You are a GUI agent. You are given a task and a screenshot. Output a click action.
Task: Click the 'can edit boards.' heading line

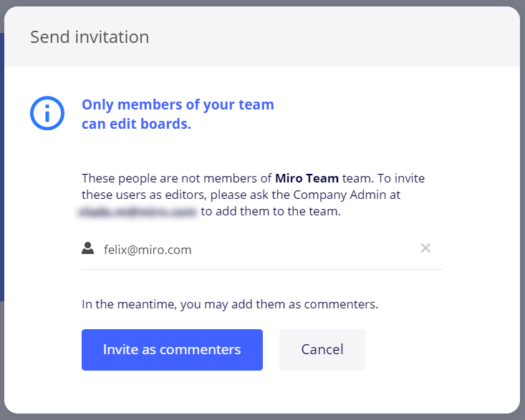coord(136,124)
